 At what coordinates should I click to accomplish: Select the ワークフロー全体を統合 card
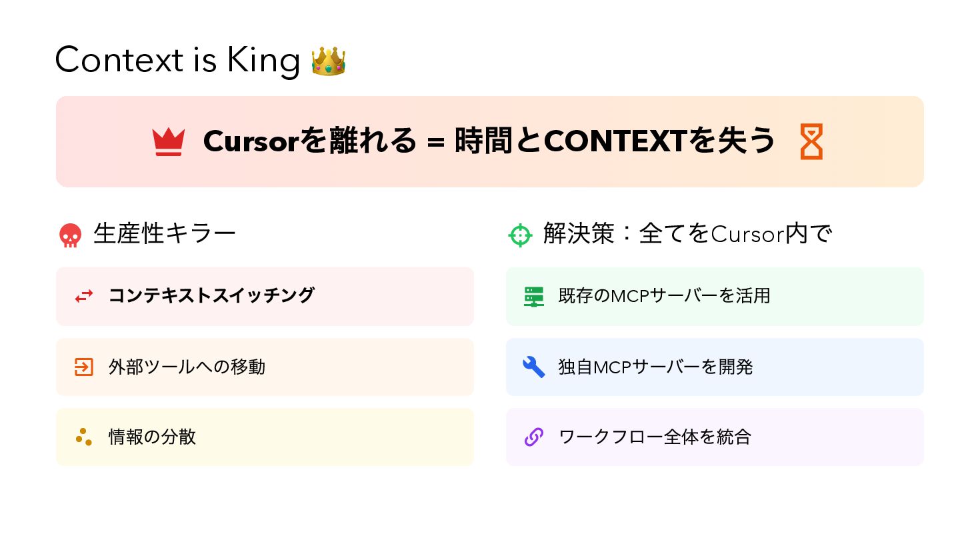click(715, 437)
